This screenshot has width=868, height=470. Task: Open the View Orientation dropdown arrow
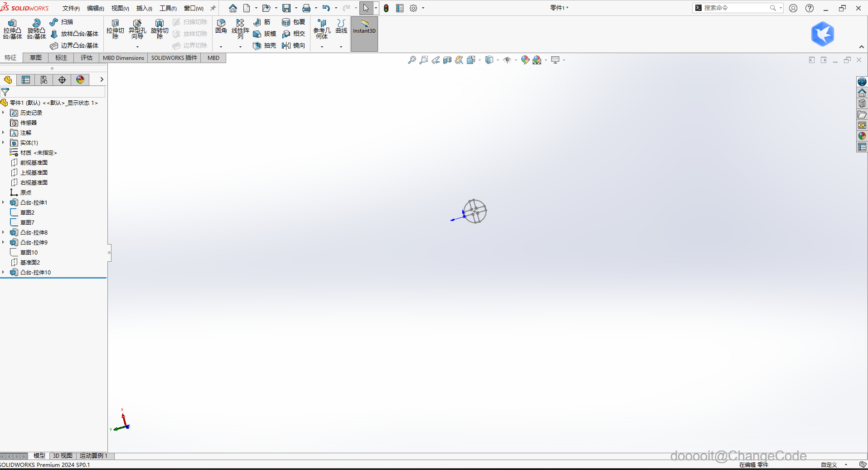coord(480,60)
